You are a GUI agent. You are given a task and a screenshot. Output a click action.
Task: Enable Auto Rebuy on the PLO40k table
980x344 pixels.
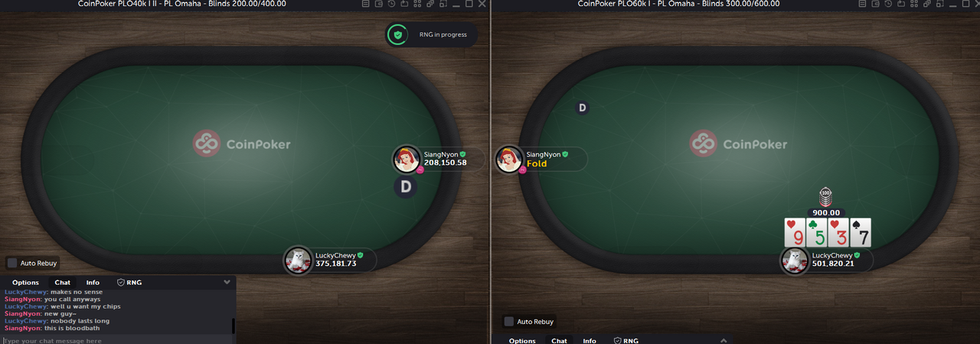(11, 263)
